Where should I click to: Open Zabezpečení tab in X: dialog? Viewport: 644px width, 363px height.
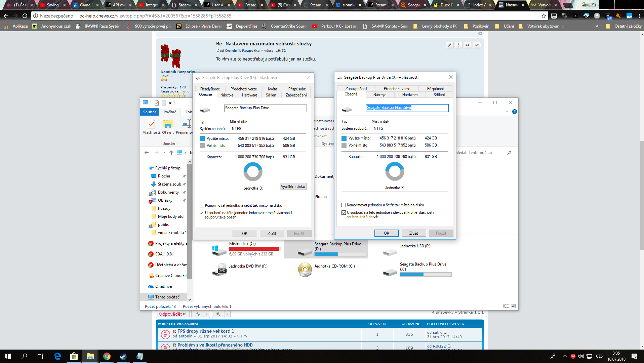pos(356,89)
